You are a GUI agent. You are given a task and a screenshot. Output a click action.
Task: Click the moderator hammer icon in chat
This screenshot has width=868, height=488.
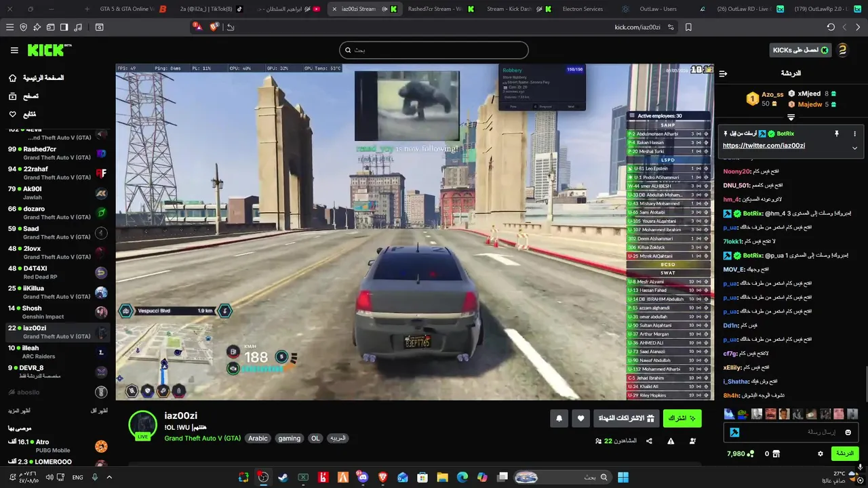click(734, 432)
